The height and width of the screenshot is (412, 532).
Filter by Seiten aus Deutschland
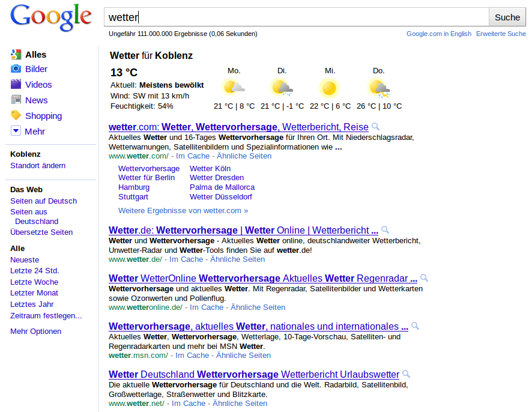coord(34,217)
